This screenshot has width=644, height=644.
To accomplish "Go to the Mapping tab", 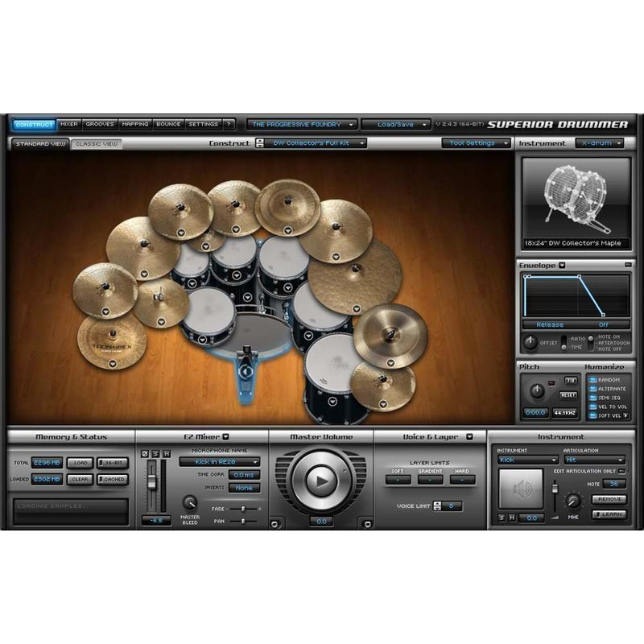I will pyautogui.click(x=135, y=125).
